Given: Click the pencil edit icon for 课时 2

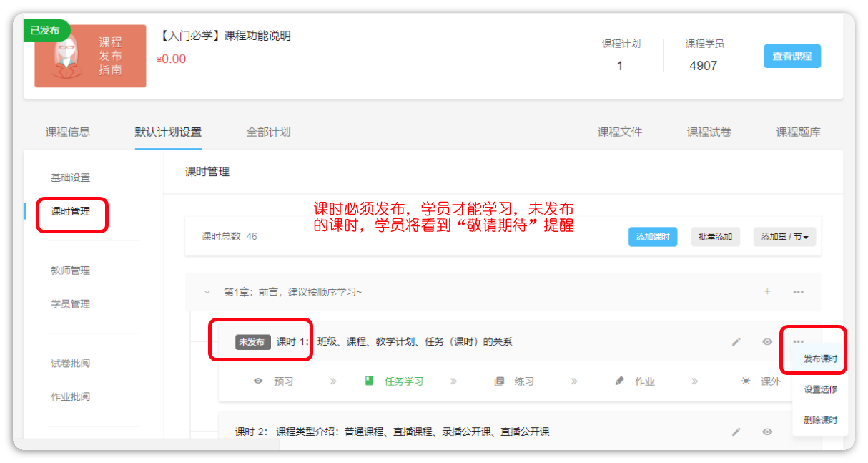Looking at the screenshot, I should click(x=736, y=432).
